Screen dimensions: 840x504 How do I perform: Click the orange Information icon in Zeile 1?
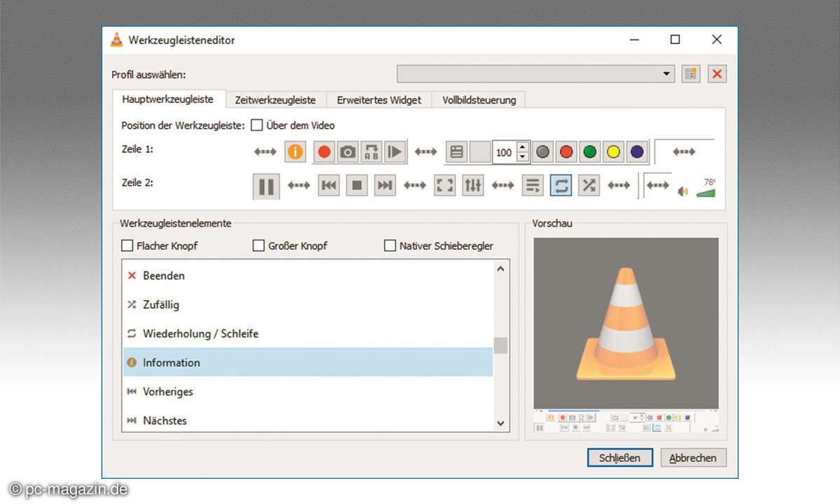(295, 151)
